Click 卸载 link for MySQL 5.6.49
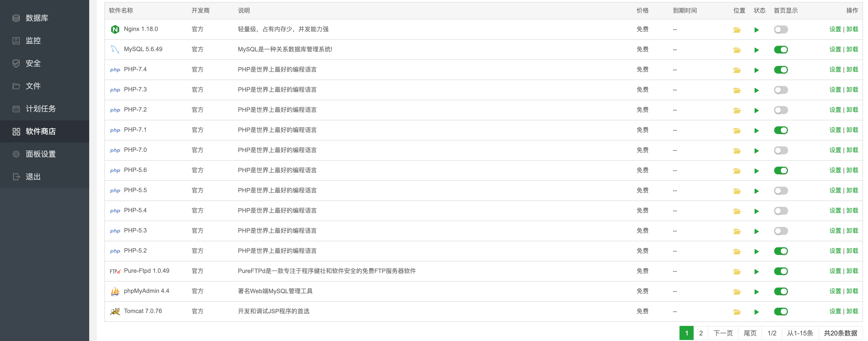 [x=852, y=49]
